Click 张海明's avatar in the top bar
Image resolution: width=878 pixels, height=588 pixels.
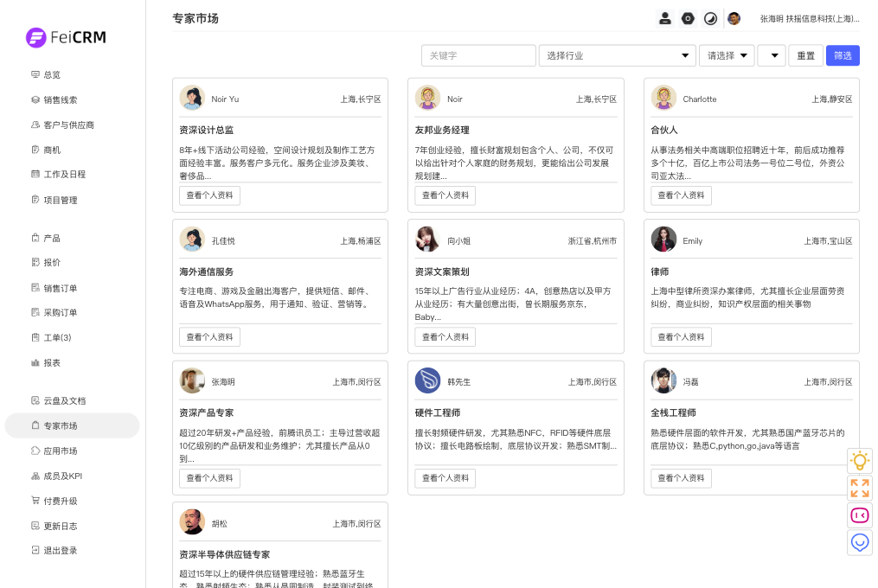click(734, 18)
